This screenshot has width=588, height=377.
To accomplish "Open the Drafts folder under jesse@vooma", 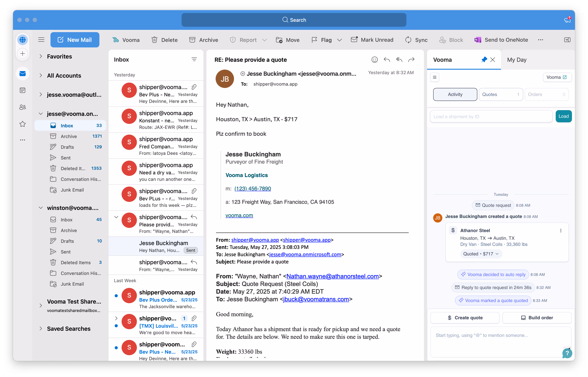I will tap(67, 147).
